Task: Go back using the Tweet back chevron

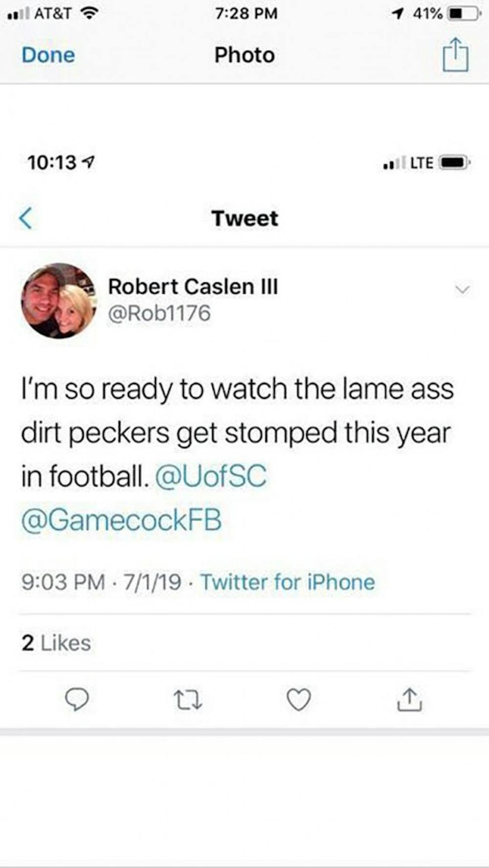Action: click(x=26, y=218)
